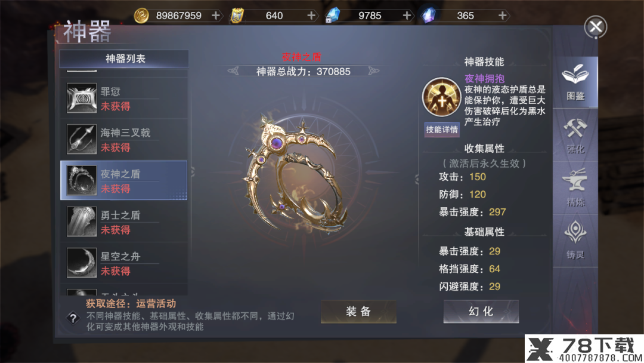This screenshot has width=644, height=363.
Task: Select 罪惩 in the artifact list
Action: 124,99
